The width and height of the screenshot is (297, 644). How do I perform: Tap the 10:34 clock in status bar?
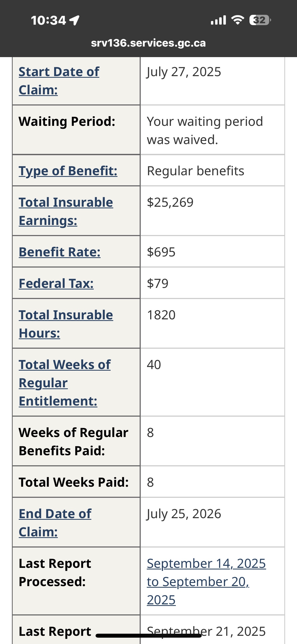click(48, 20)
